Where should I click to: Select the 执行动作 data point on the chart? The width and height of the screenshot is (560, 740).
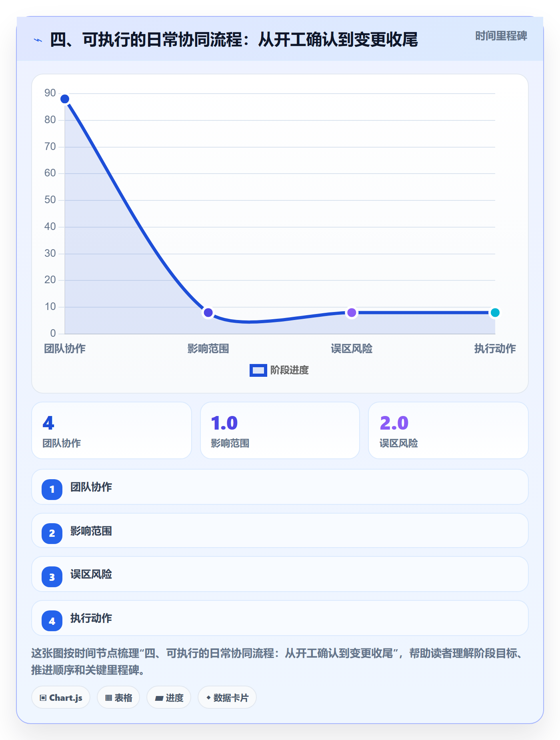[x=495, y=312]
